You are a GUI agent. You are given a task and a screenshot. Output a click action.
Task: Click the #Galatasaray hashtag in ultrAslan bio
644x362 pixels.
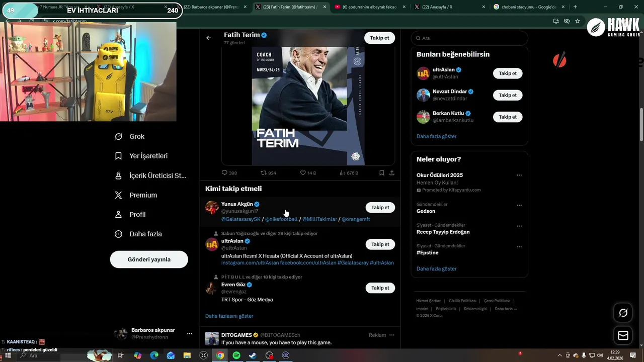pos(353,262)
